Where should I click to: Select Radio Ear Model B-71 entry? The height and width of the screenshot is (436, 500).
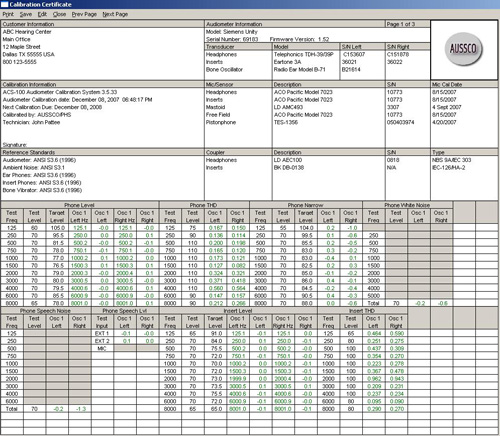(299, 69)
